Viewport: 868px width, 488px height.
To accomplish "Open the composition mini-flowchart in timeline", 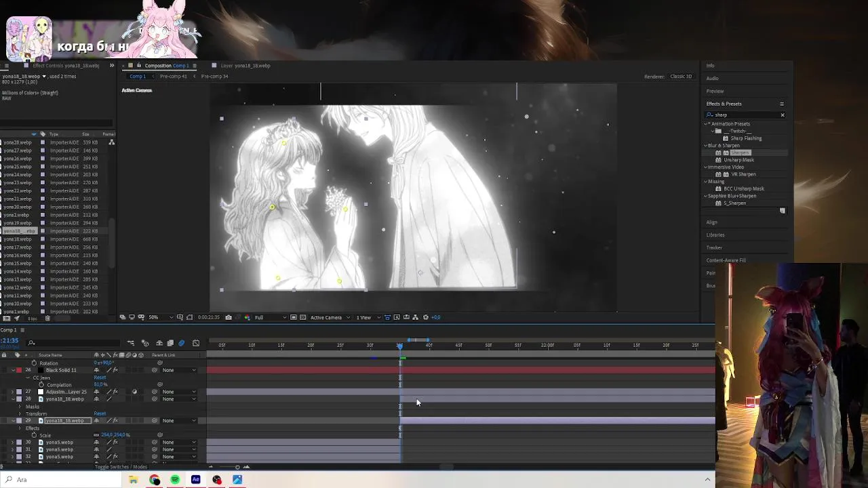I will click(x=131, y=344).
